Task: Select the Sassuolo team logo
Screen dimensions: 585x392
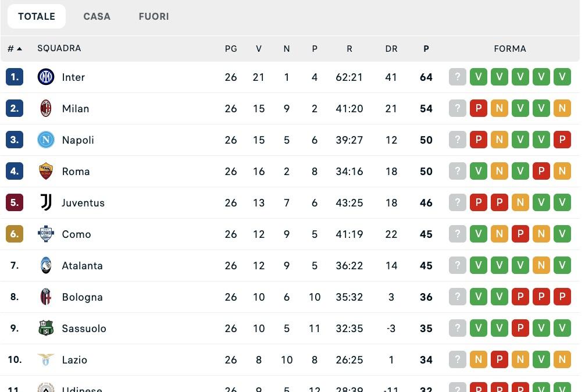Action: point(46,328)
